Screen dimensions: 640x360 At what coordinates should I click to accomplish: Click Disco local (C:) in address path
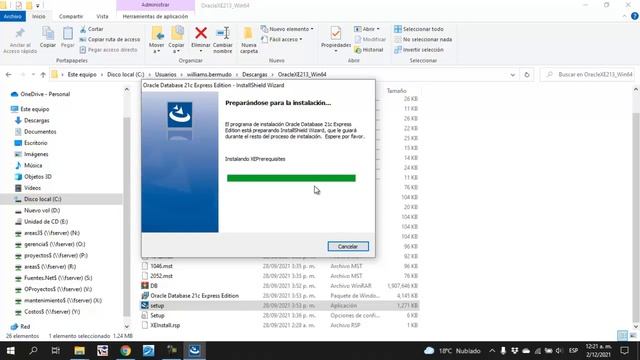pos(126,75)
